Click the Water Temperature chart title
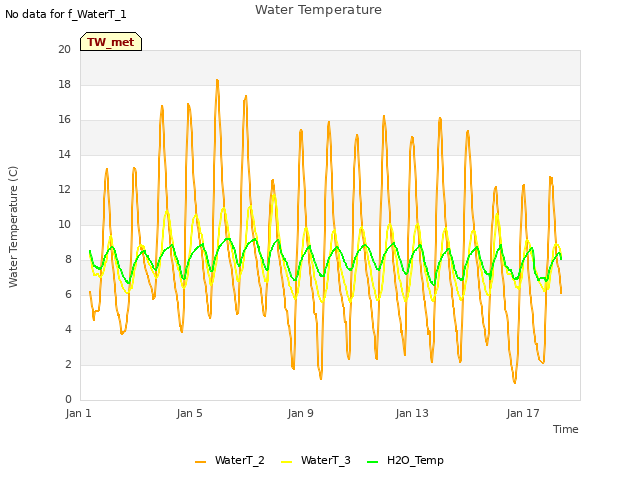 pos(318,9)
